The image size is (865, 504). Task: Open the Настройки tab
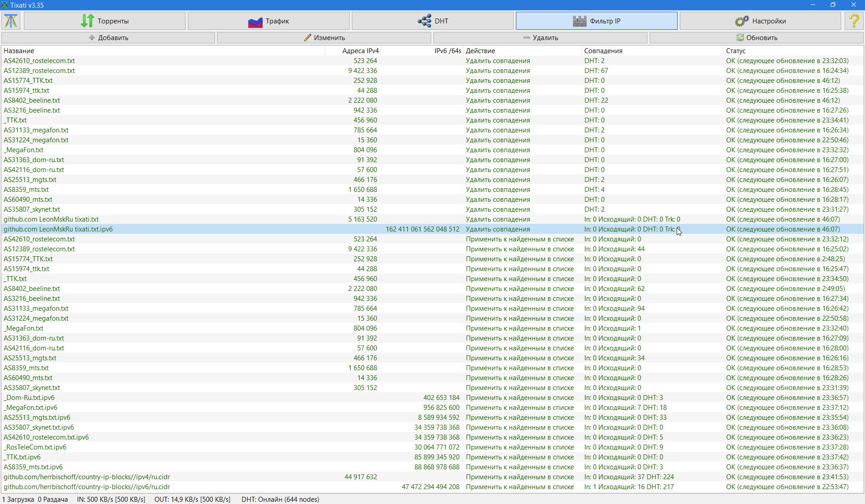(760, 21)
